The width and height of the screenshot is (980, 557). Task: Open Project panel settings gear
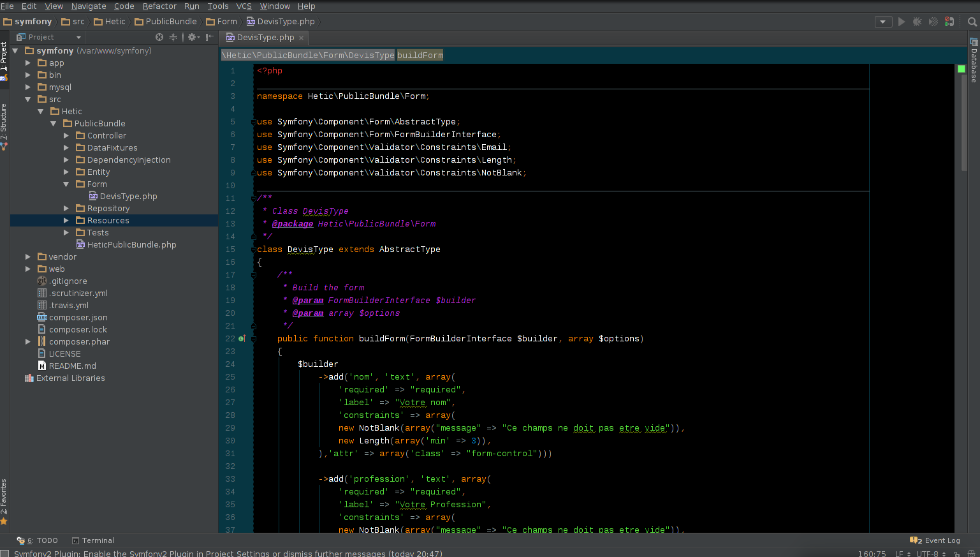click(191, 38)
